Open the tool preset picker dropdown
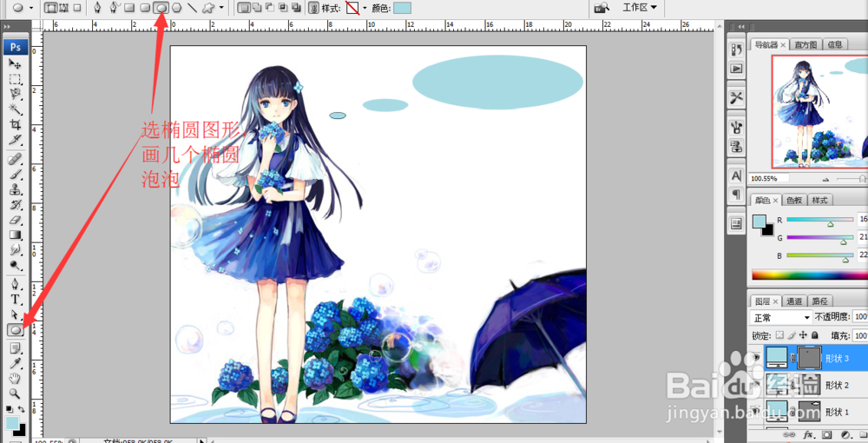This screenshot has width=868, height=443. click(31, 8)
